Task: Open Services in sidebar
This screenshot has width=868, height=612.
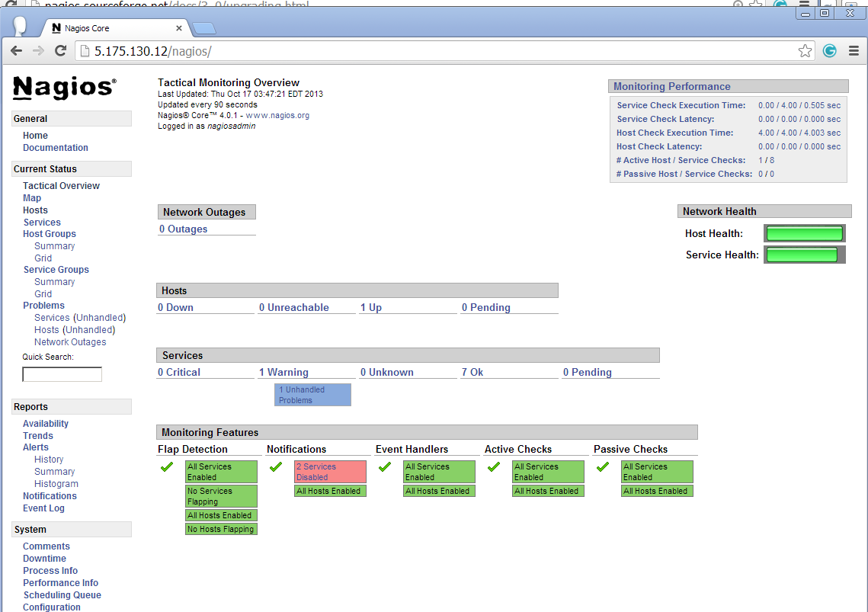Action: [41, 223]
